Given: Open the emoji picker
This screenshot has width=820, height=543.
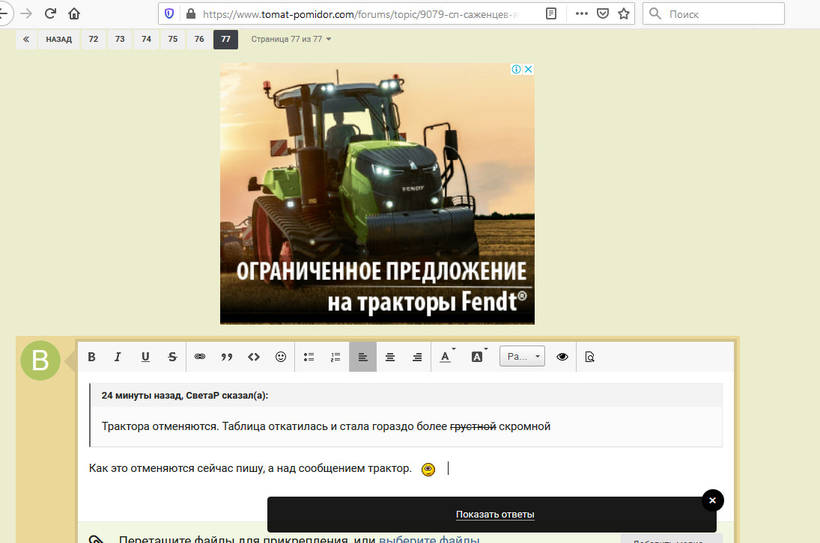Looking at the screenshot, I should [281, 357].
